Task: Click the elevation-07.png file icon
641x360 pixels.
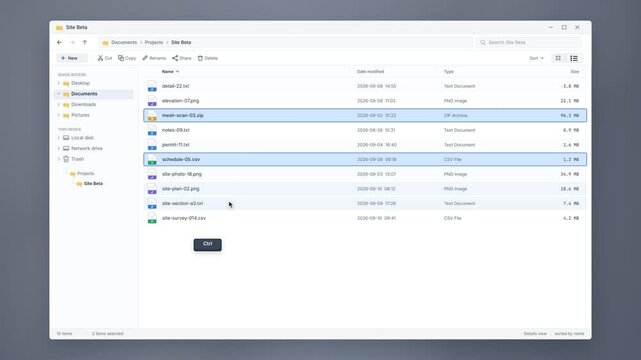Action: [x=152, y=101]
